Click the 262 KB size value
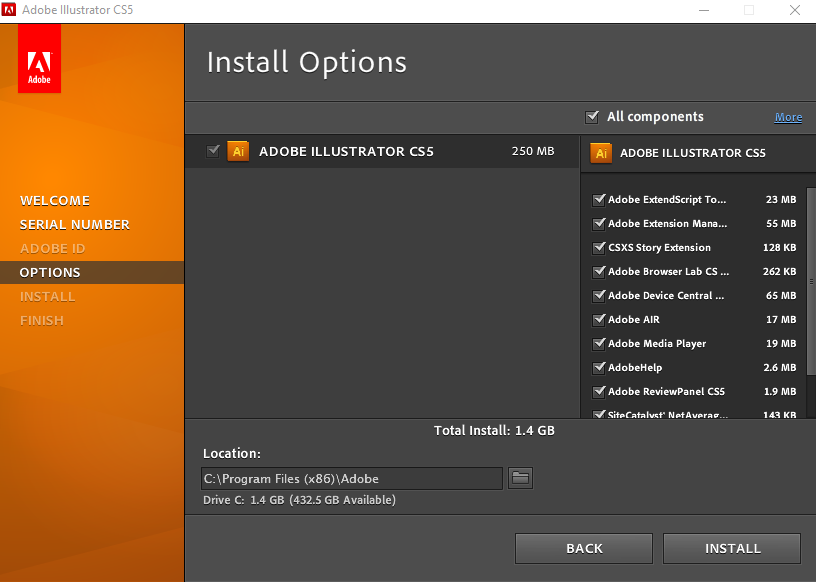Screen dimensions: 816x582 (x=780, y=271)
